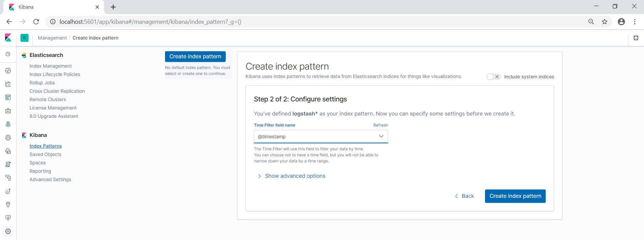Open the Maps app icon
Viewport: 644px width, 240px height.
tap(8, 124)
